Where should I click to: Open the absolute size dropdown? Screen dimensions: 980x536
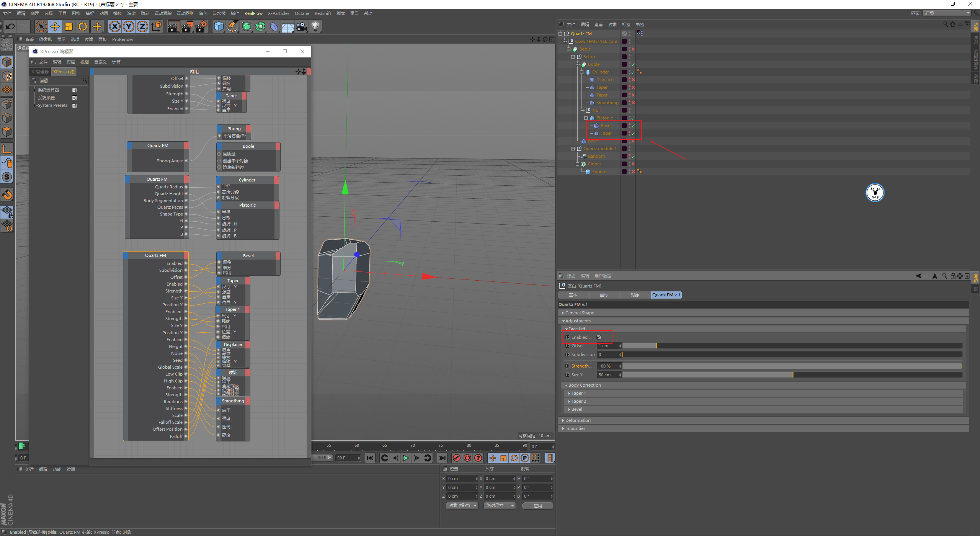click(x=500, y=506)
